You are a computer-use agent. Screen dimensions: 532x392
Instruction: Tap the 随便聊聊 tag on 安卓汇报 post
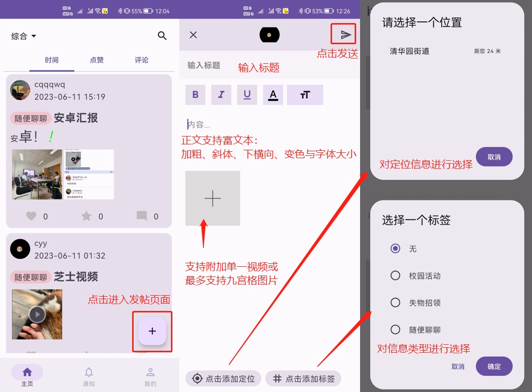pos(31,118)
